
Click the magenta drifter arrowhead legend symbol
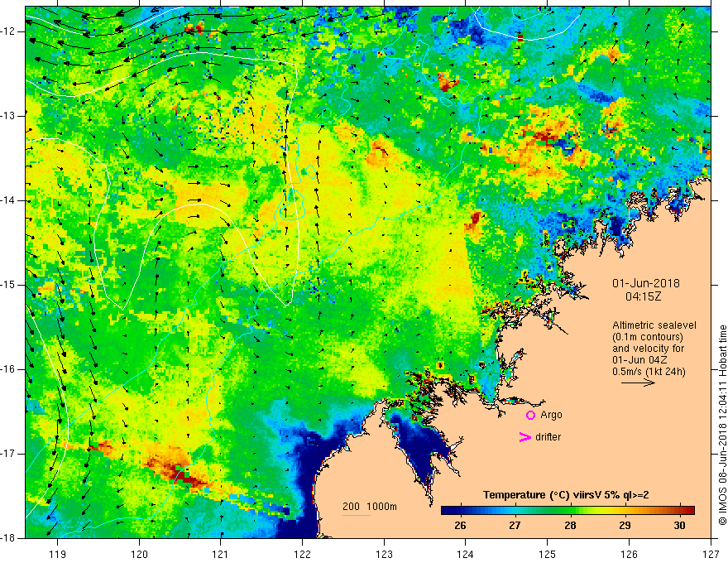[x=524, y=437]
